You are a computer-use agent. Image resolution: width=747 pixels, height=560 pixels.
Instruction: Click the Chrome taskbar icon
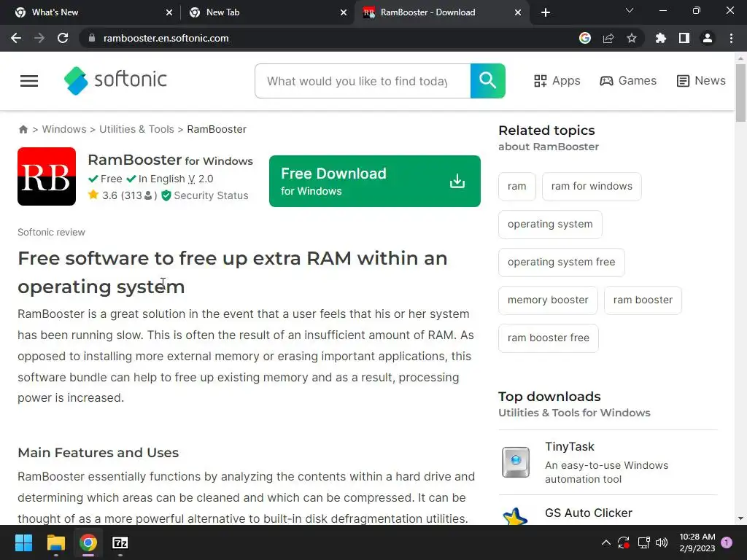[x=88, y=542]
